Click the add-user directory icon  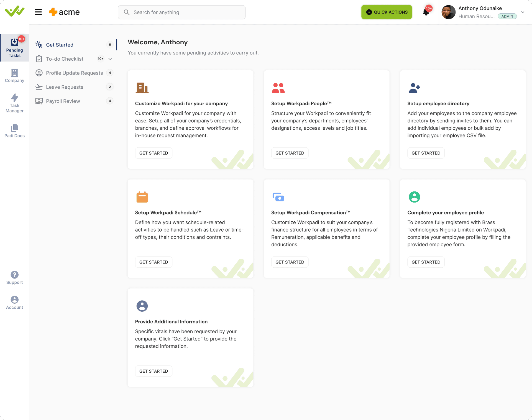point(415,88)
